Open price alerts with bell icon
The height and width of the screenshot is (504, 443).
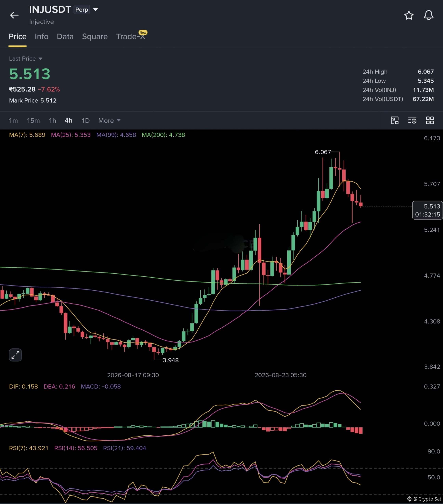(429, 15)
